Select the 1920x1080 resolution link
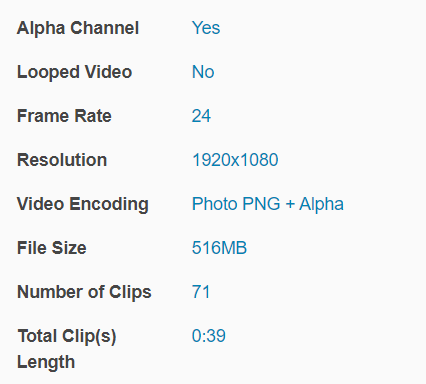Screen dimensions: 426x384 235,160
